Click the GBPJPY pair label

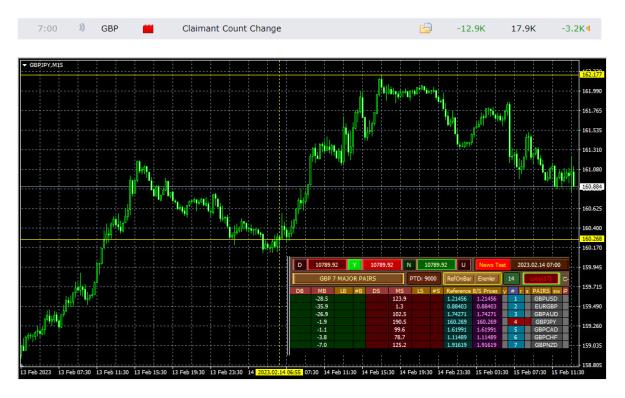pos(546,322)
